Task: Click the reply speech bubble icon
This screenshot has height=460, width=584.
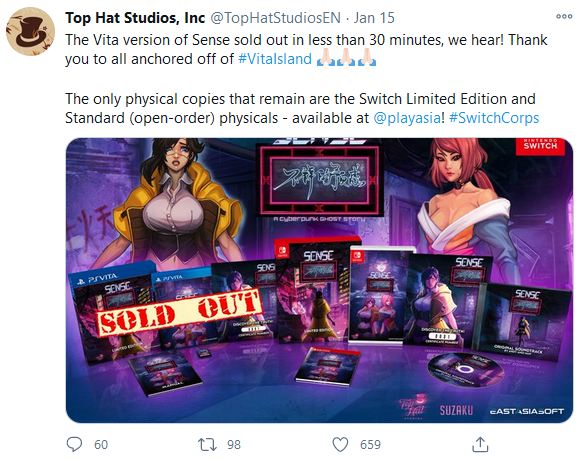Action: (x=74, y=444)
